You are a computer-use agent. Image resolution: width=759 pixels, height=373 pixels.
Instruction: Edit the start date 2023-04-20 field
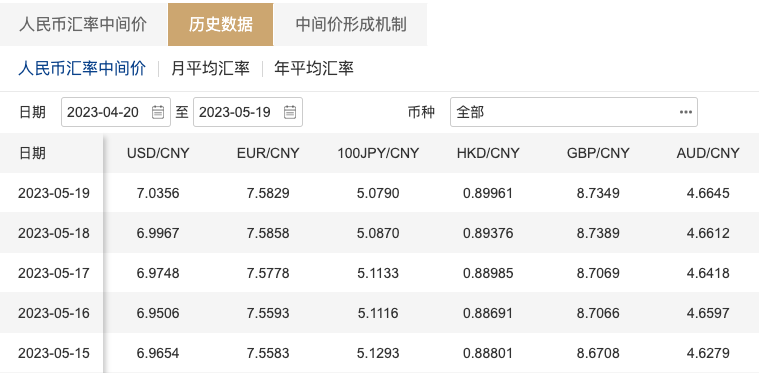[x=116, y=112]
